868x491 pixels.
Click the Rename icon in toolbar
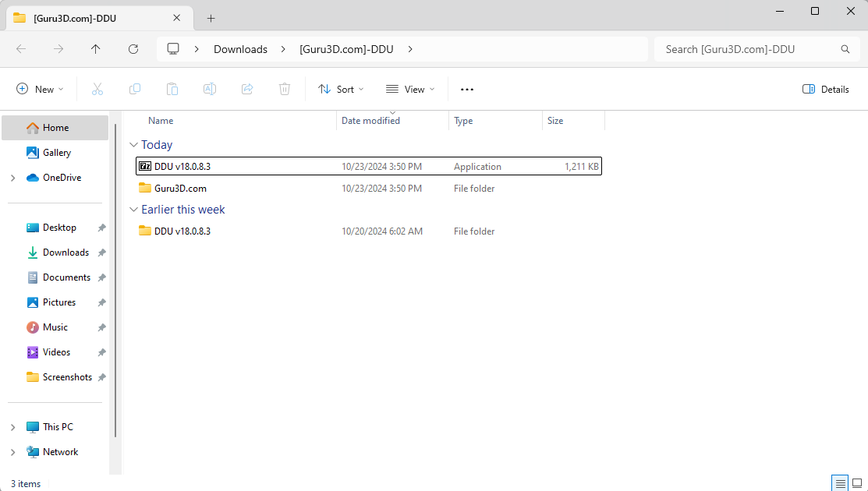[210, 89]
